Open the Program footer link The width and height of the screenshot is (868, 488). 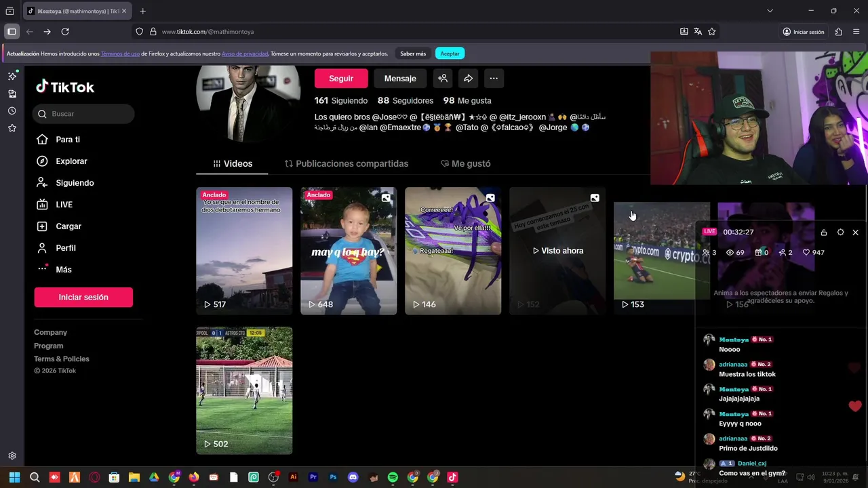[48, 346]
